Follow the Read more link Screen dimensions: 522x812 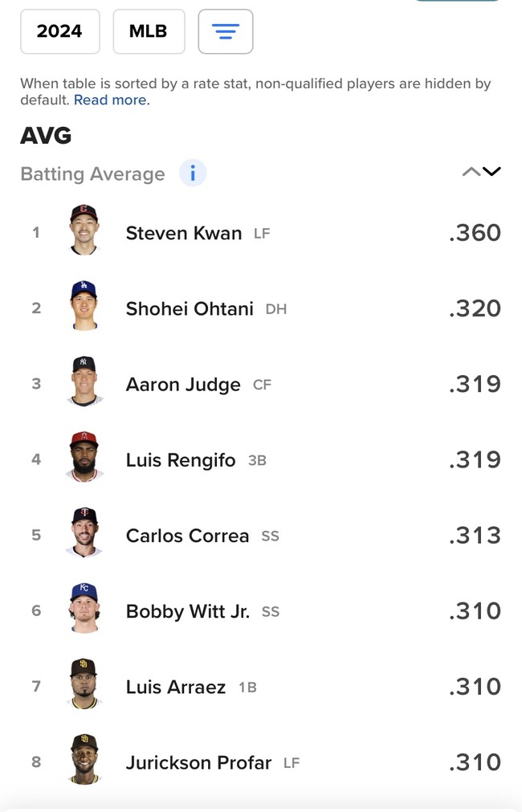[x=112, y=100]
